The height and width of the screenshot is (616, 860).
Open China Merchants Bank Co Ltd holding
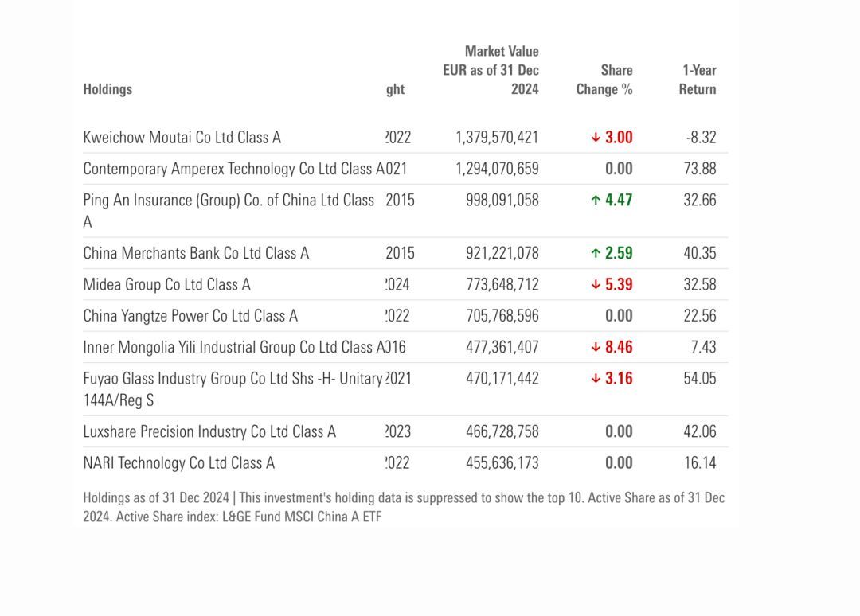point(195,254)
